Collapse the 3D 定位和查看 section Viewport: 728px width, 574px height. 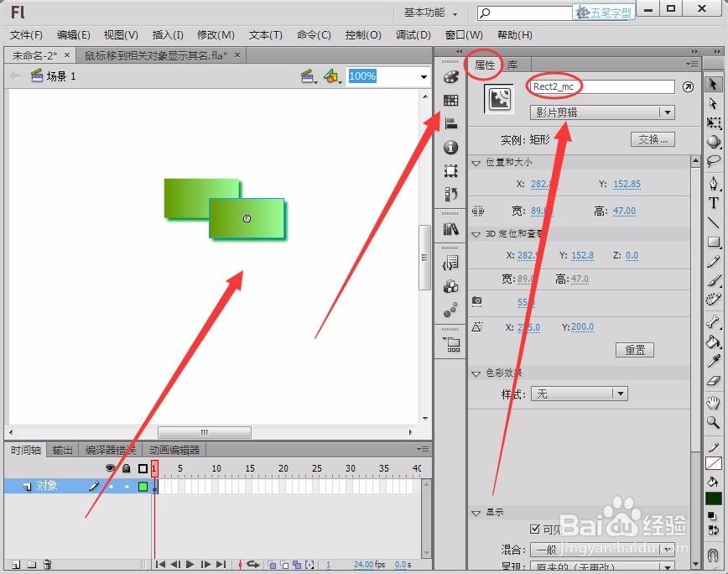pyautogui.click(x=476, y=234)
